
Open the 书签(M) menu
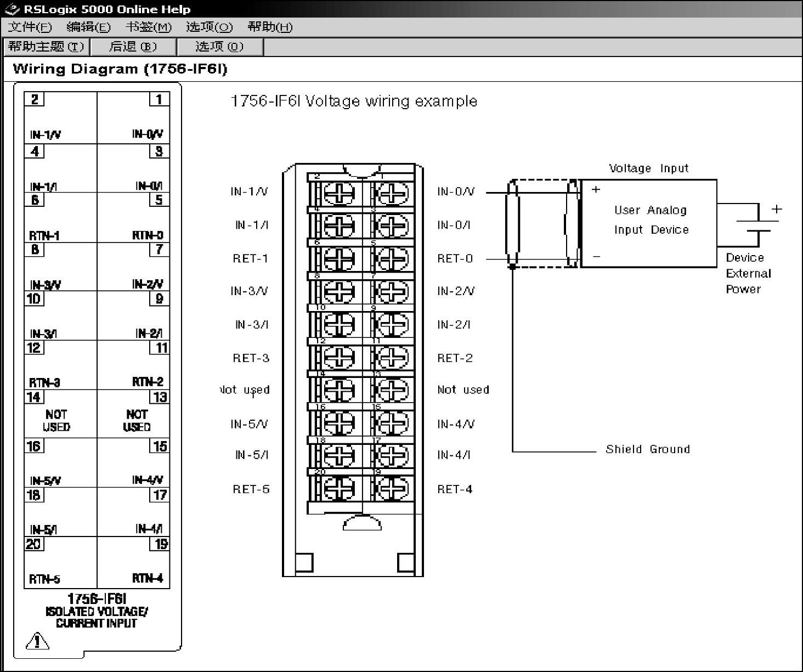(148, 27)
